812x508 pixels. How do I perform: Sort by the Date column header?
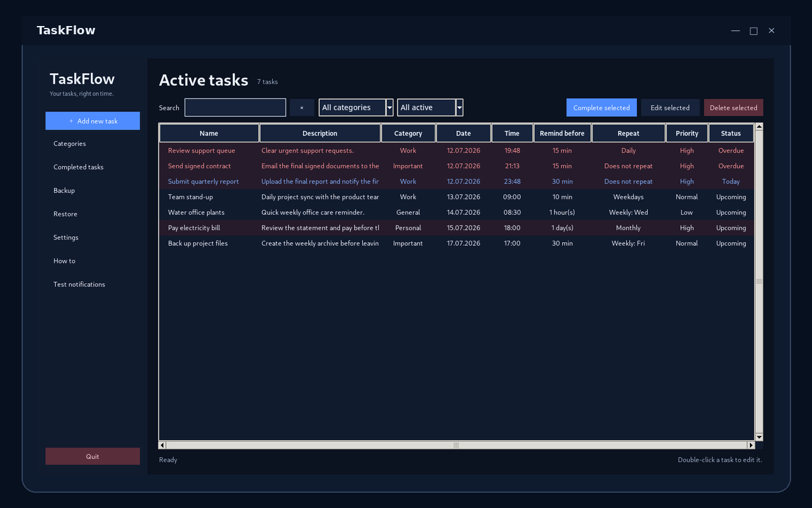464,133
